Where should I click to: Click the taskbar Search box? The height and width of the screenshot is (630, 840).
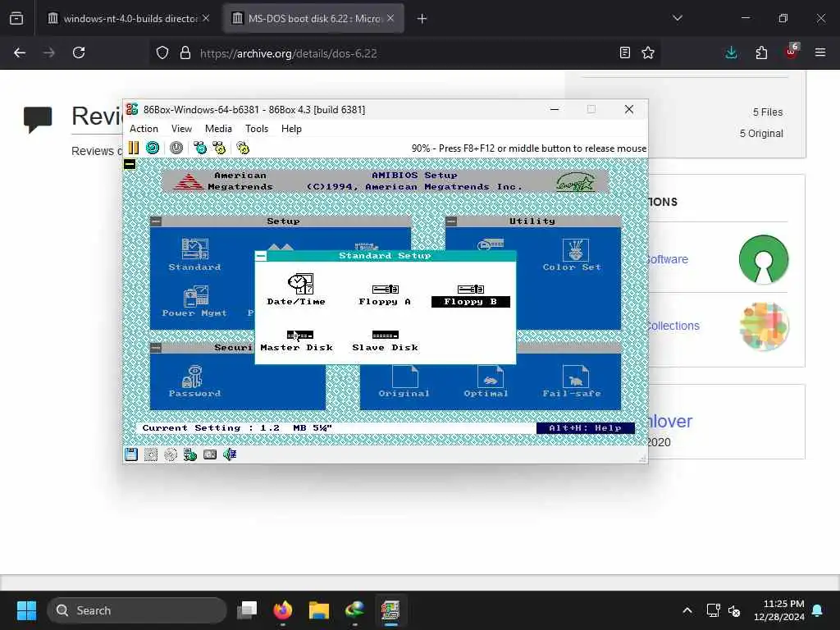click(x=137, y=610)
